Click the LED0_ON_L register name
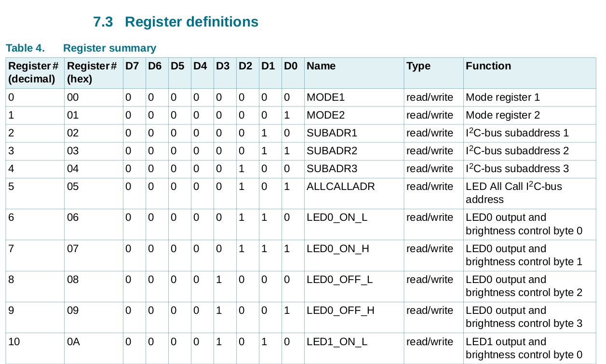Screen dimensions: 606x364 pyautogui.click(x=337, y=218)
